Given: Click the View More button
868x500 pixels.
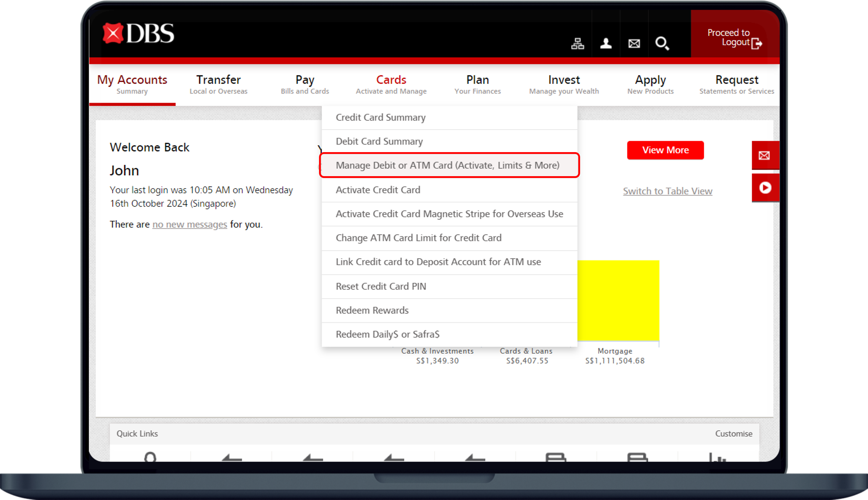Looking at the screenshot, I should pyautogui.click(x=665, y=150).
